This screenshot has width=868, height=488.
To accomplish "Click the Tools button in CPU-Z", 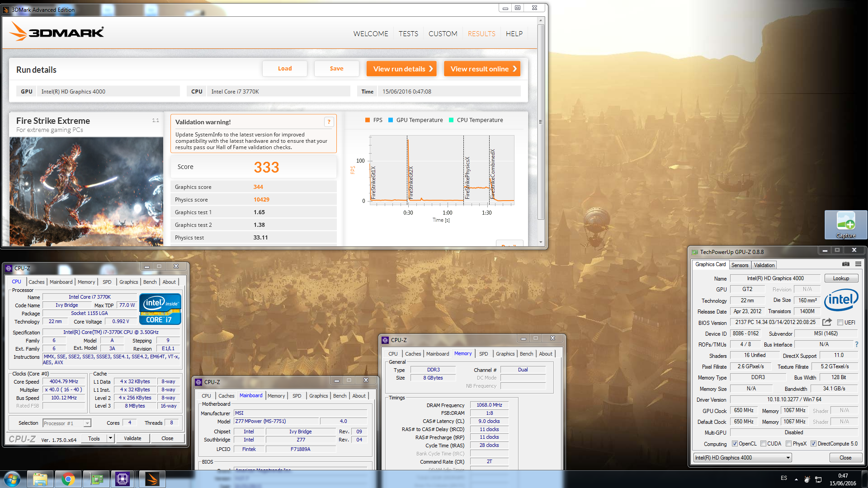I will (94, 438).
